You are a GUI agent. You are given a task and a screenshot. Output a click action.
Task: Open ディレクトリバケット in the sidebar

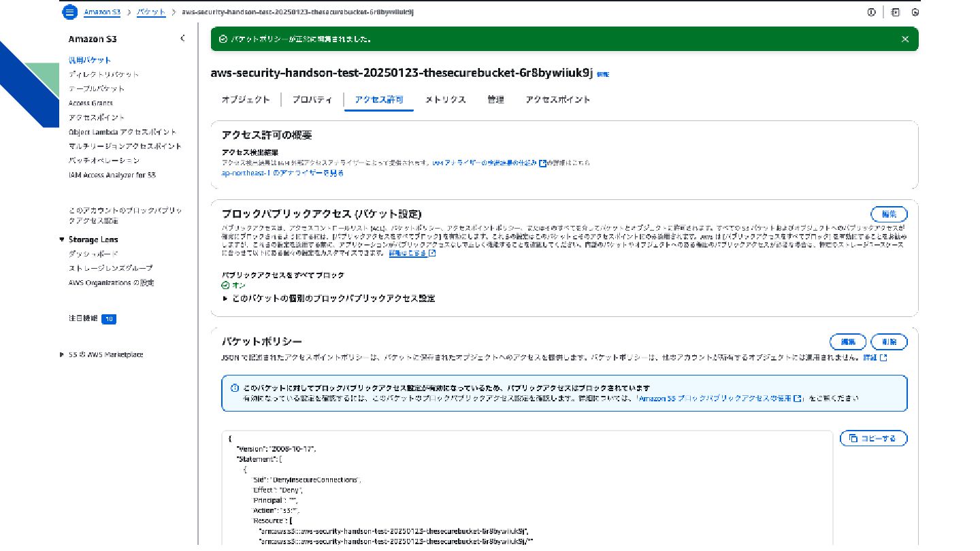coord(104,74)
